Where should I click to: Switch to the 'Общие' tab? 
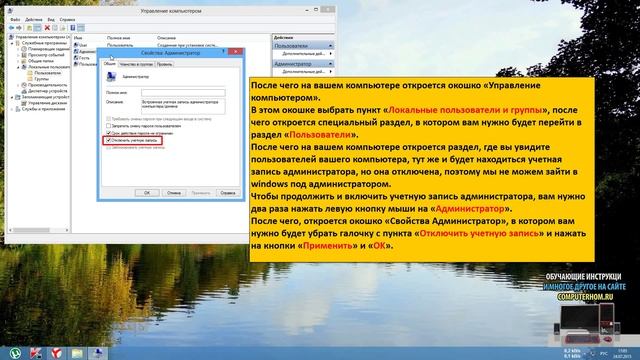(x=109, y=64)
